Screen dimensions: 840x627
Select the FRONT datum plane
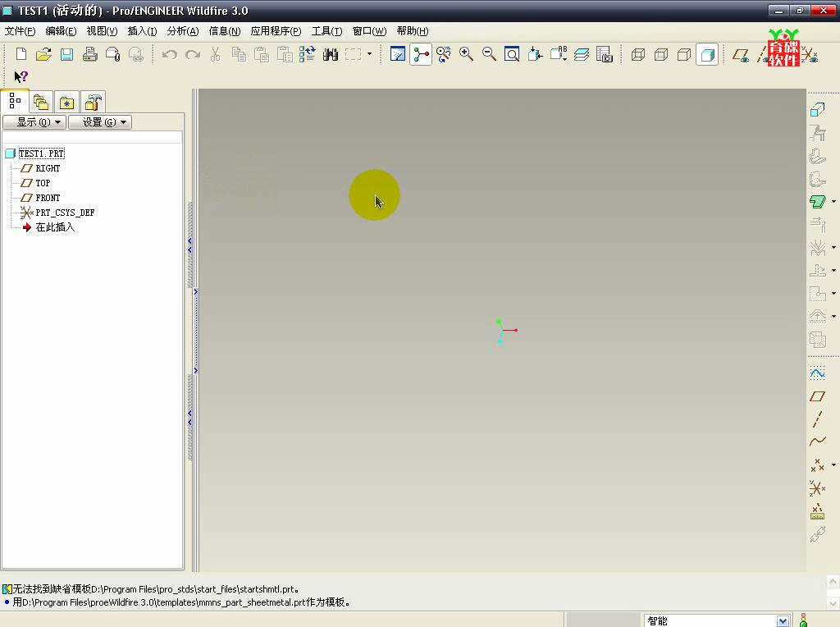coord(48,198)
